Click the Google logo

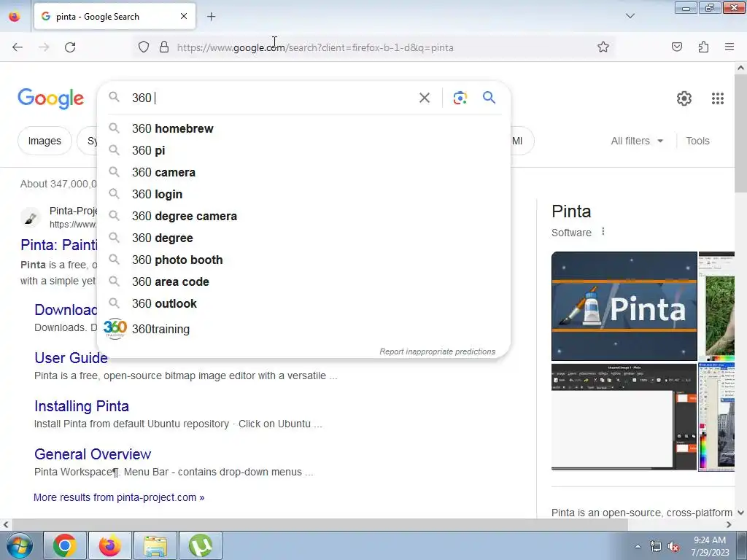coord(50,98)
